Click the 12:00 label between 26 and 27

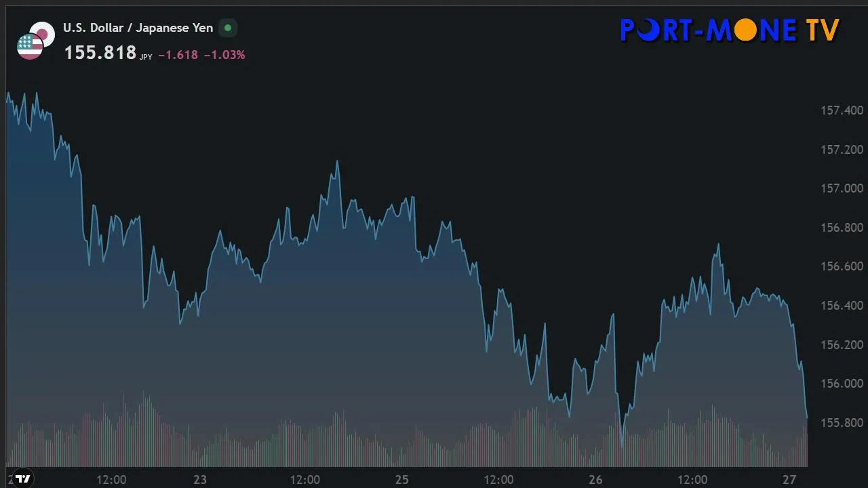692,479
